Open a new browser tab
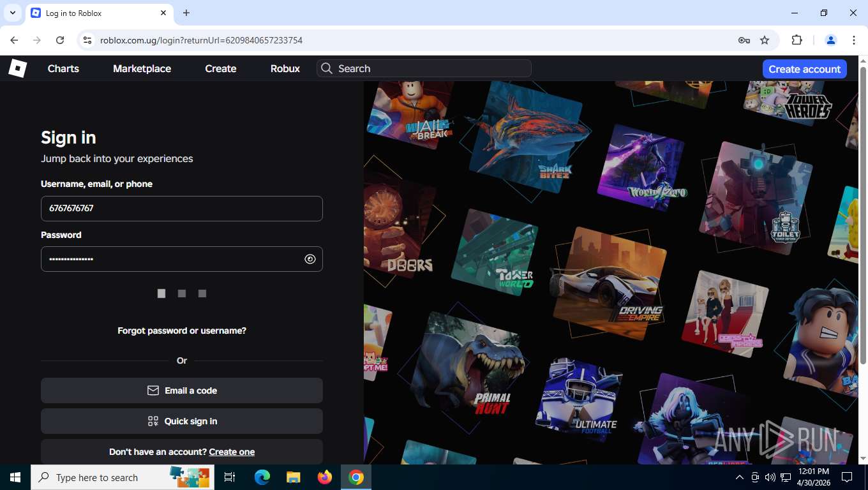Viewport: 868px width, 490px height. [x=186, y=13]
